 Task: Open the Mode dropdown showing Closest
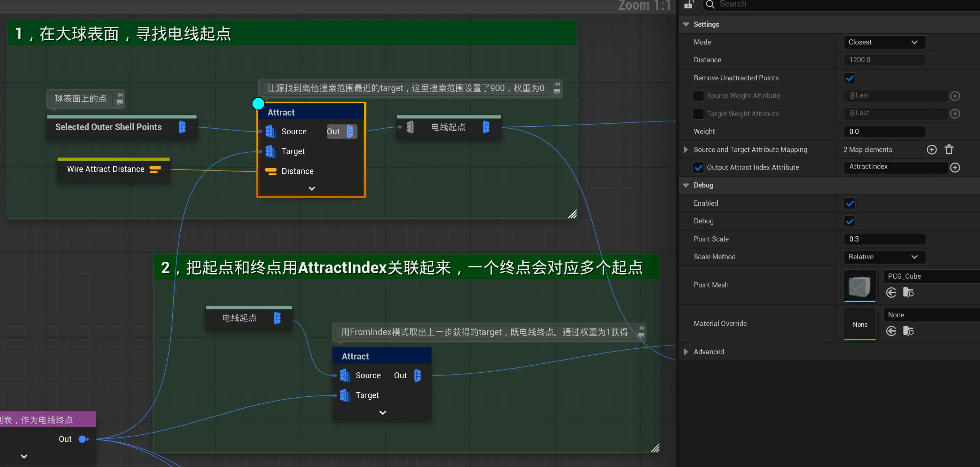884,42
